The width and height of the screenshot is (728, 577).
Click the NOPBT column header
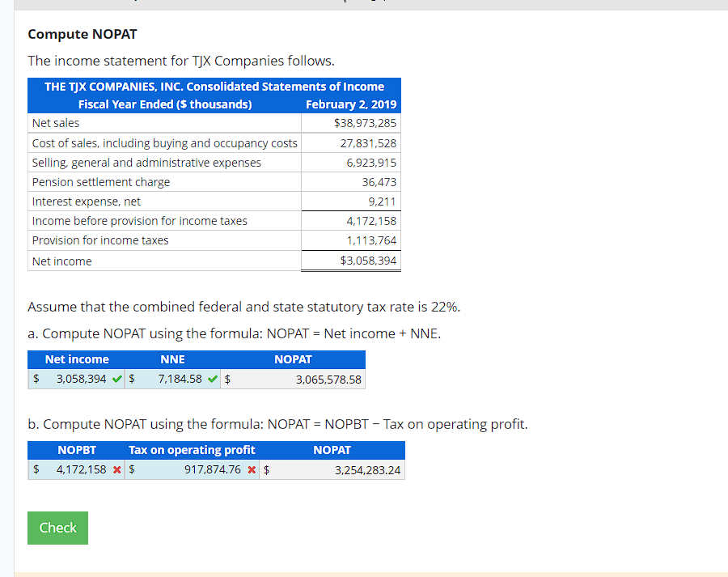pos(77,450)
